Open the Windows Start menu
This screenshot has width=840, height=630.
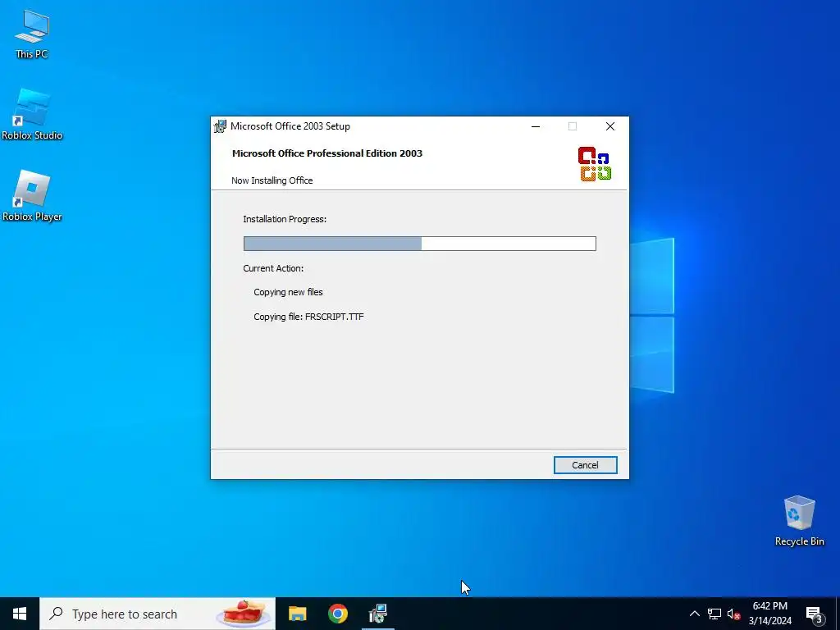pyautogui.click(x=20, y=614)
